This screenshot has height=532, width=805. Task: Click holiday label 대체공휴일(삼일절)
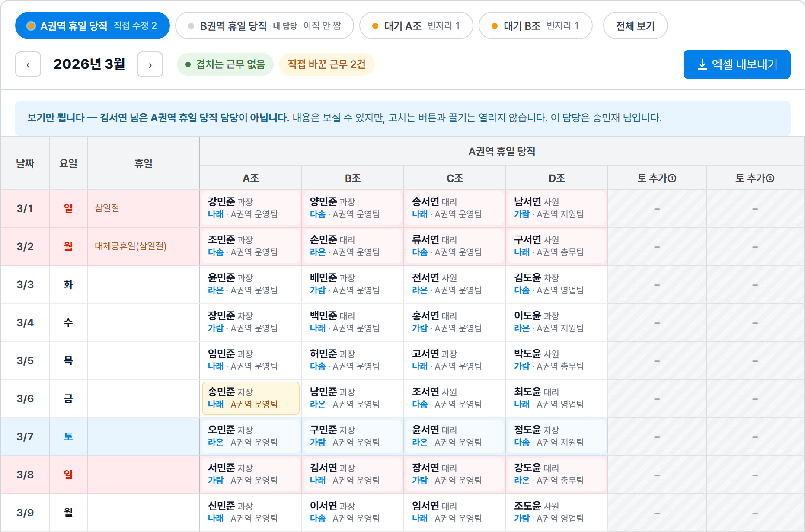131,246
